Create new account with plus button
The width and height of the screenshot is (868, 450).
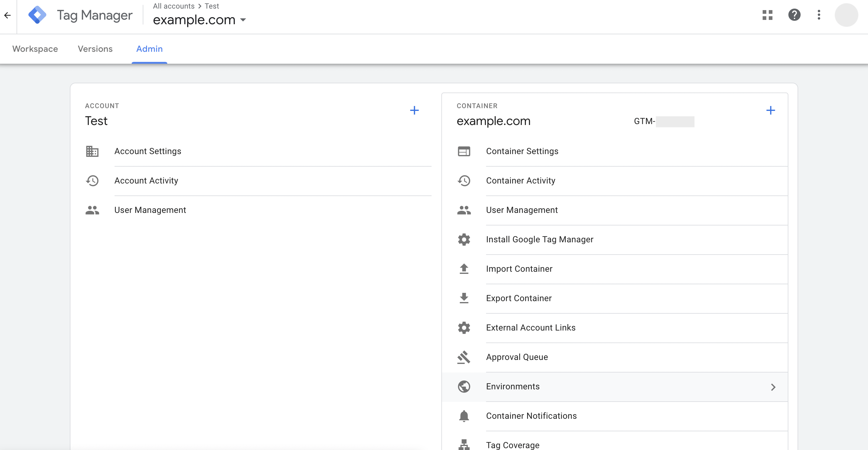(414, 111)
